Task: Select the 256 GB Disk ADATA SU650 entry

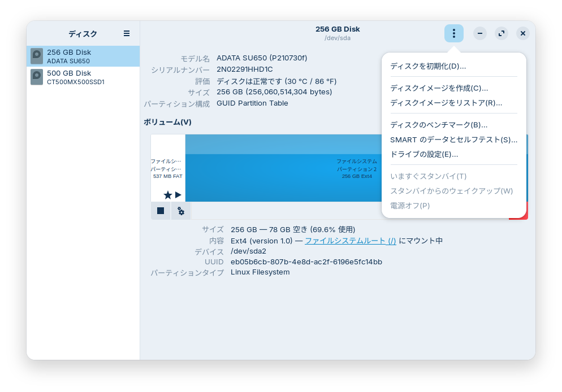Action: tap(83, 56)
